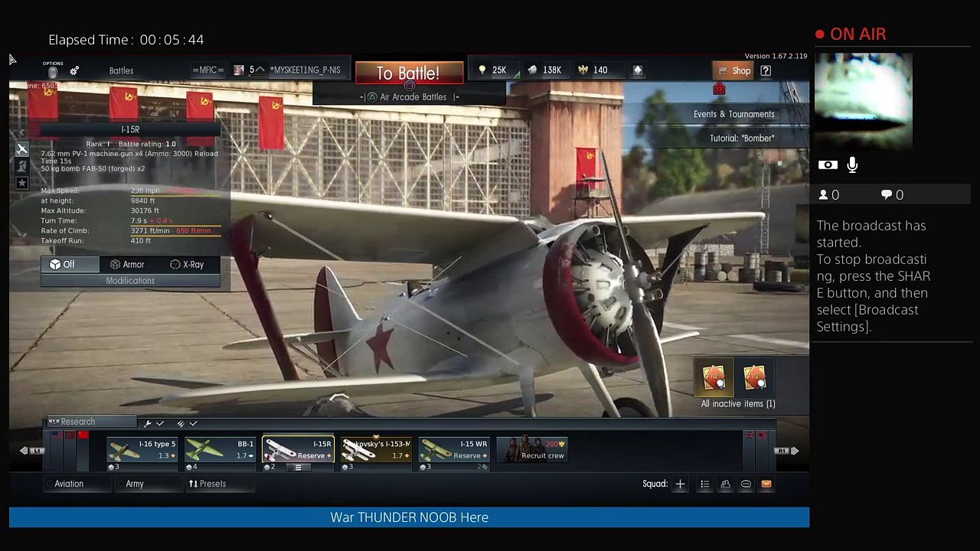Click All inactive items (1)

[x=738, y=404]
